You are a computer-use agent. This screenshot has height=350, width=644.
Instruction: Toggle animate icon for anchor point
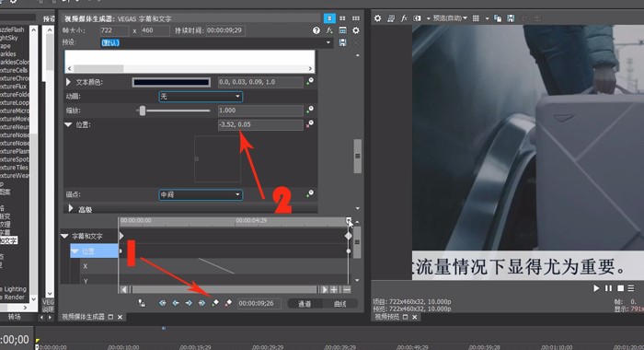point(310,193)
